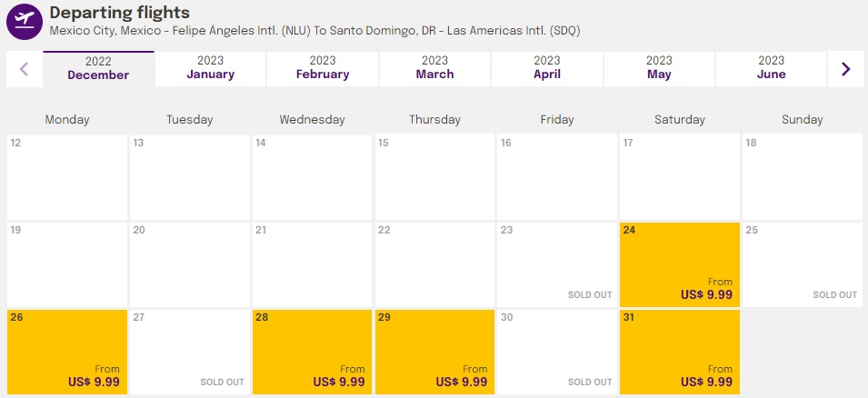Click the Departing flights heading
Image resolution: width=868 pixels, height=398 pixels.
click(x=120, y=13)
